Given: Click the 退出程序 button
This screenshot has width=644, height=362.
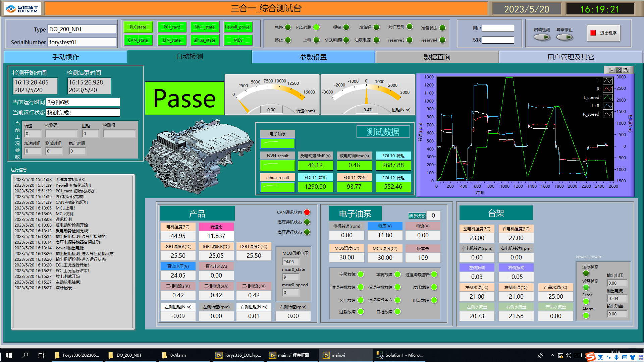Looking at the screenshot, I should tap(604, 33).
